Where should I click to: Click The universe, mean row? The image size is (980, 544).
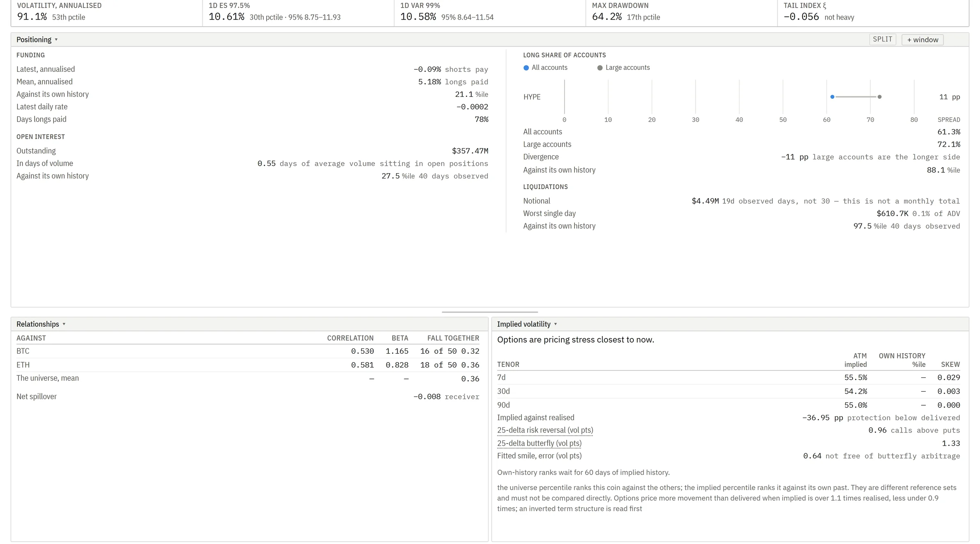point(248,378)
